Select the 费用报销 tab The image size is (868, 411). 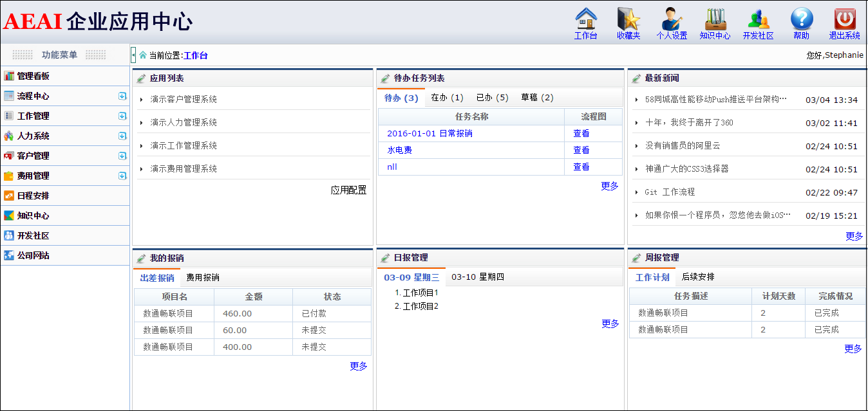tap(203, 278)
